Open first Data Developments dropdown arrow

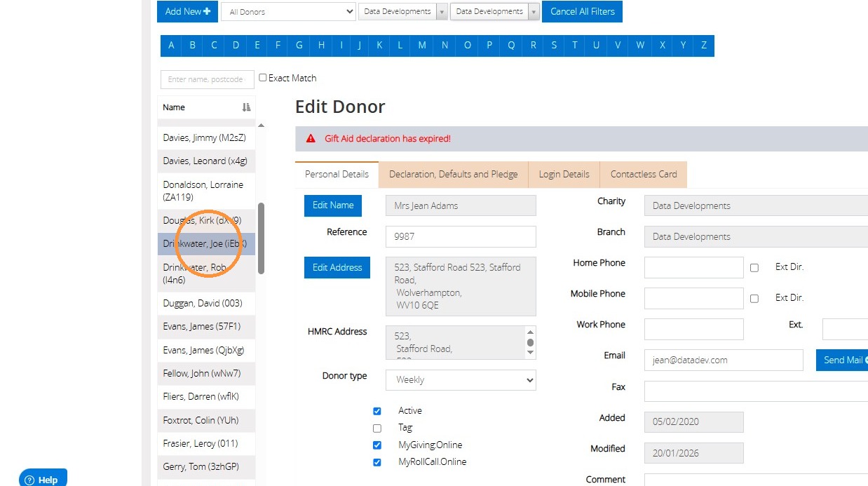point(442,12)
